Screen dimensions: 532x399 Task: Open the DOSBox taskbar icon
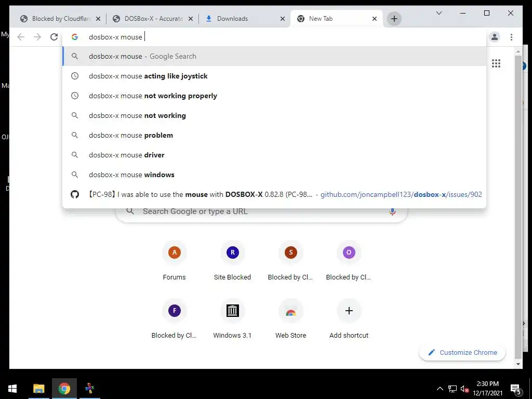pyautogui.click(x=89, y=389)
